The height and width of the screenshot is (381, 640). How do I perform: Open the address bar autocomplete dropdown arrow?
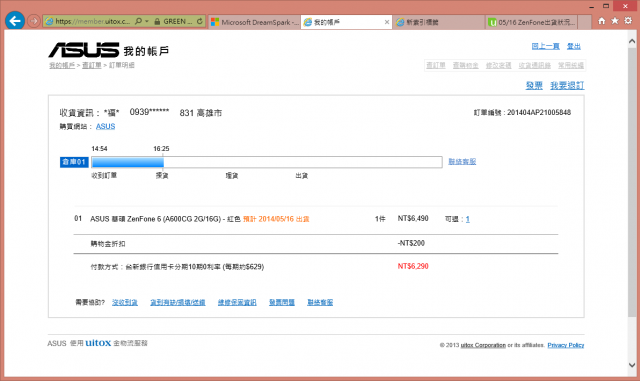click(x=147, y=21)
